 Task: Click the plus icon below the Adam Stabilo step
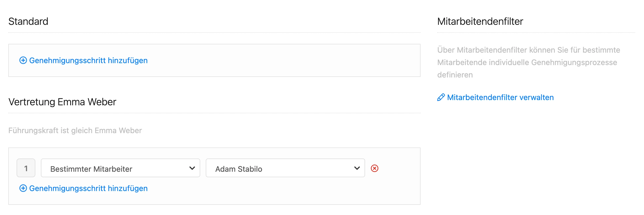click(23, 188)
